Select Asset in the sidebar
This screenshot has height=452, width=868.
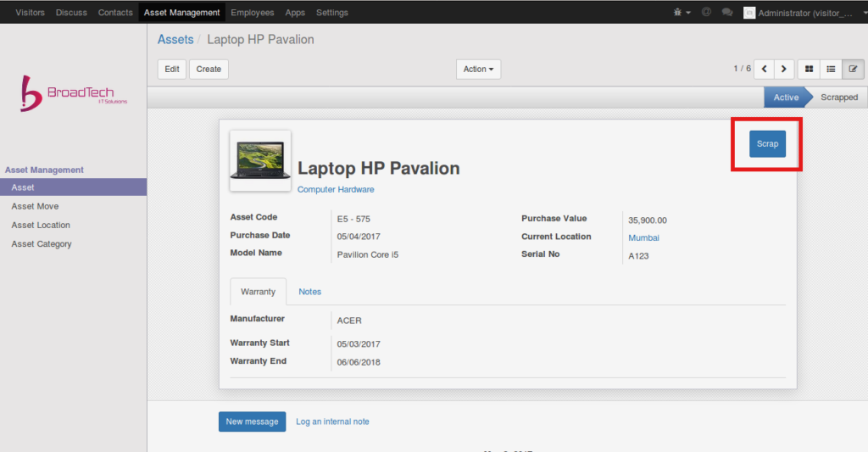pyautogui.click(x=73, y=187)
